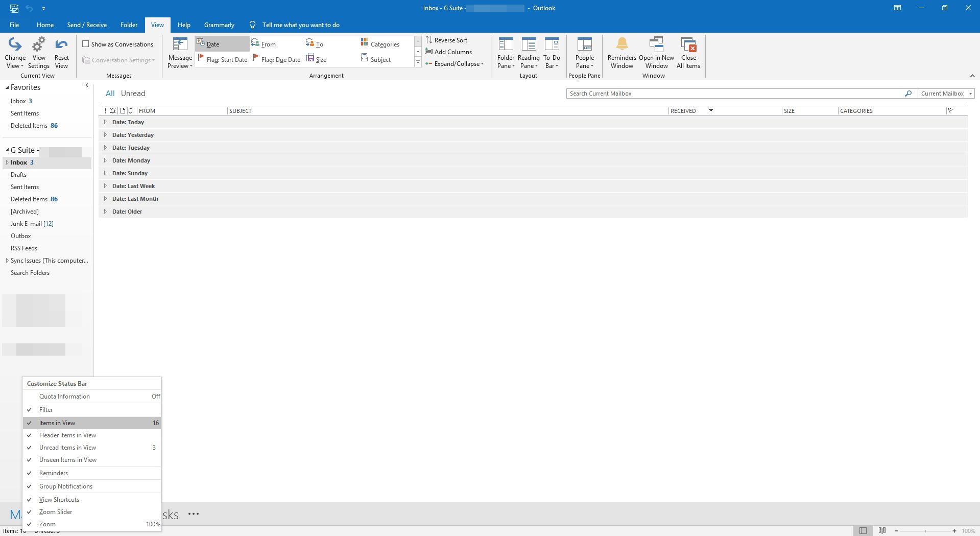Open the Grammarly tab
Viewport: 980px width, 536px height.
(x=219, y=25)
